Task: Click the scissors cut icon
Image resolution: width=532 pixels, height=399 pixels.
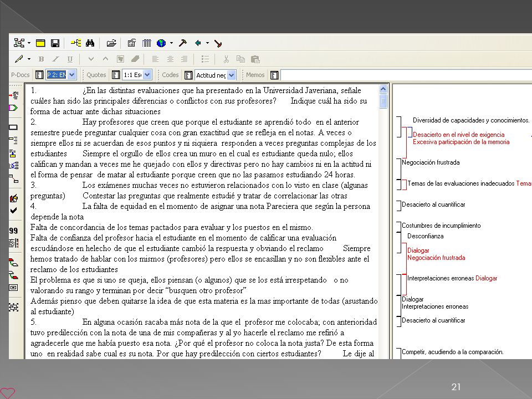Action: (226, 59)
